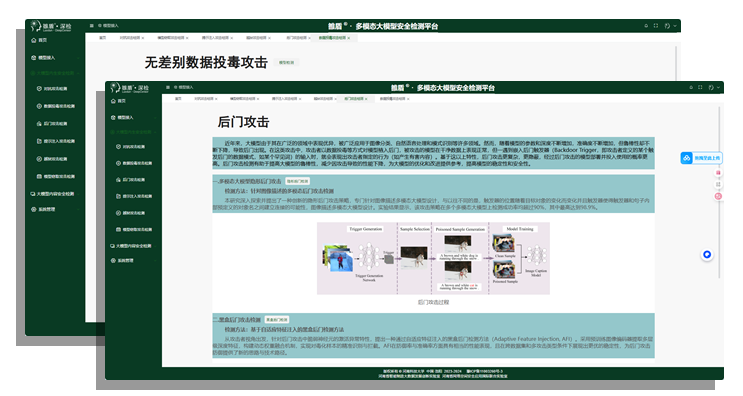Select 对抗攻击检测 in back window sidebar

pyautogui.click(x=52, y=89)
